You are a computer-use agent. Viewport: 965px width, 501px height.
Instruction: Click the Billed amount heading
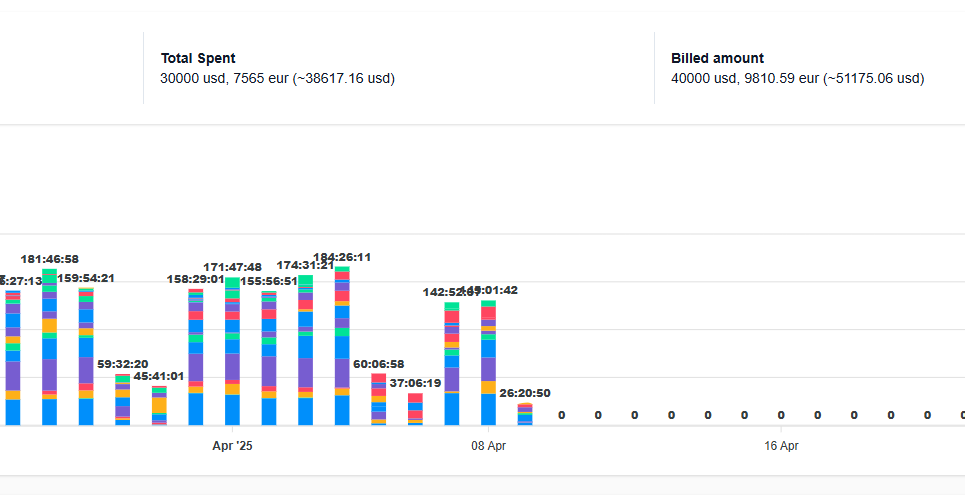tap(717, 59)
